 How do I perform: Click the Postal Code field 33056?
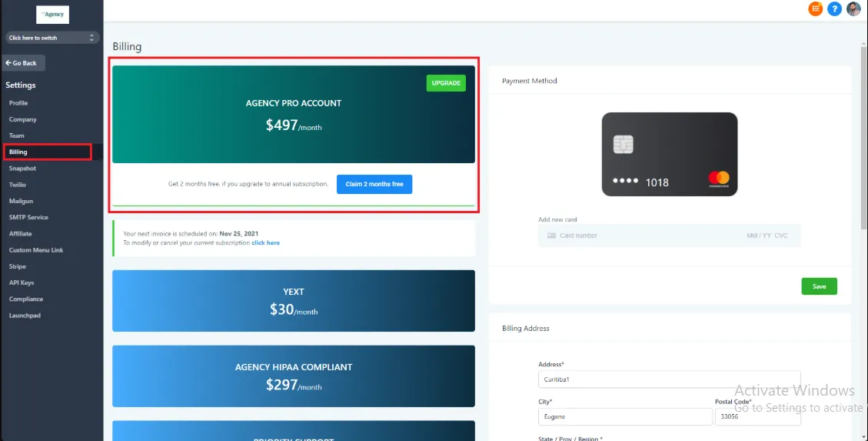click(758, 416)
